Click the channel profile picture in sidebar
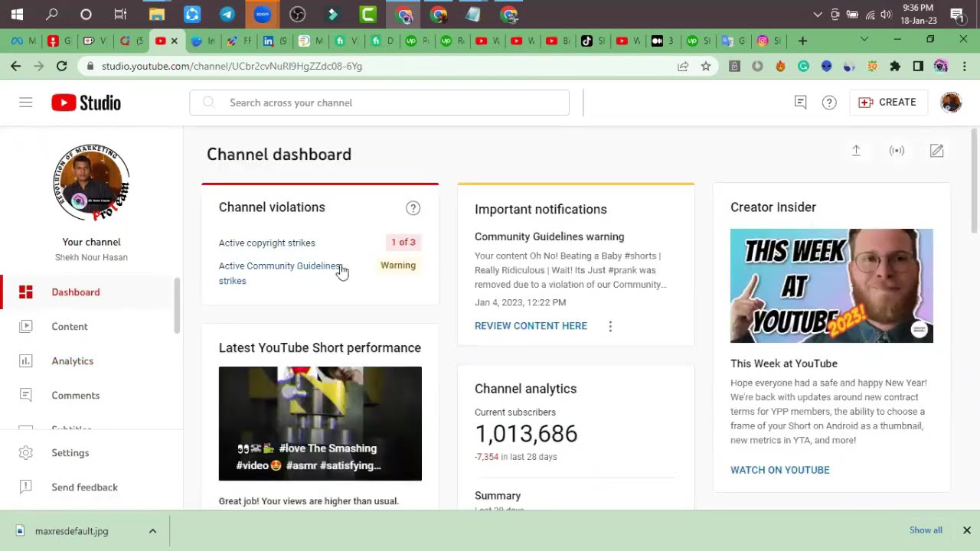Image resolution: width=980 pixels, height=551 pixels. click(91, 182)
